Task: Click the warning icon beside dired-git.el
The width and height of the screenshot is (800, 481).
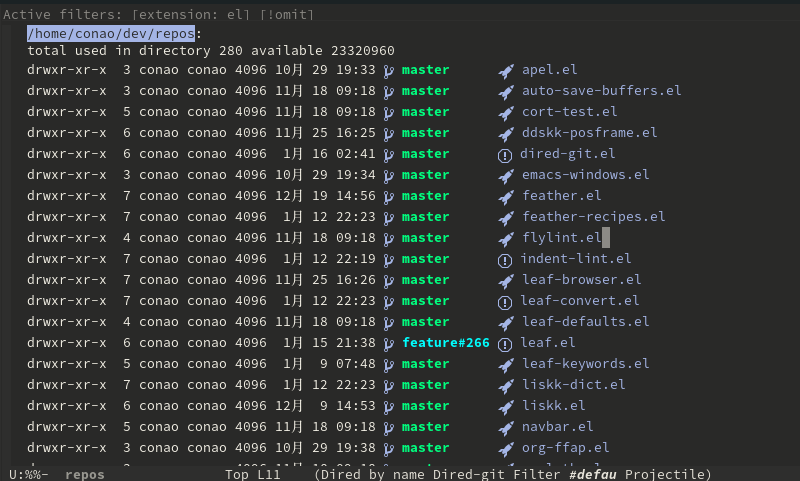Action: tap(505, 155)
